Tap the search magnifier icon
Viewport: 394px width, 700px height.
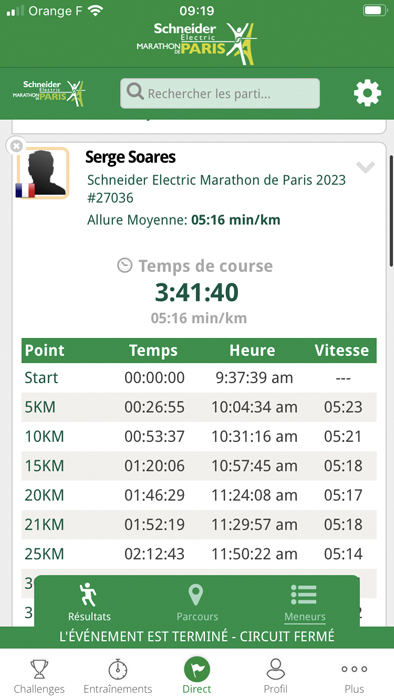click(134, 92)
